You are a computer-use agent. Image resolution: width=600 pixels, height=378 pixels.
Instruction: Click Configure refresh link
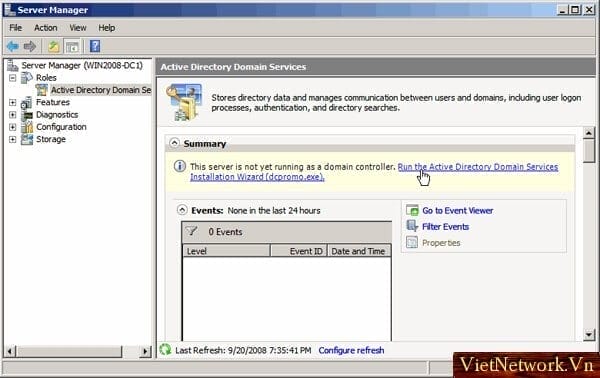(x=351, y=350)
